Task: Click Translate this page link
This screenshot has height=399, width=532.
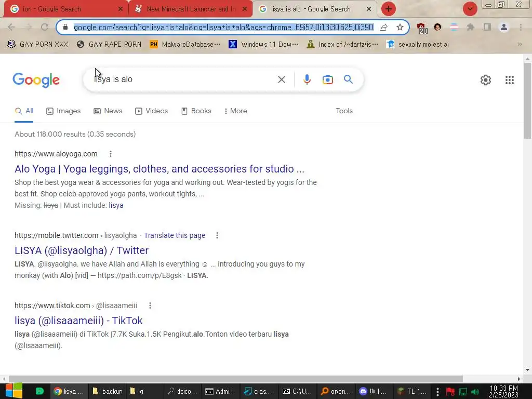Action: [175, 235]
